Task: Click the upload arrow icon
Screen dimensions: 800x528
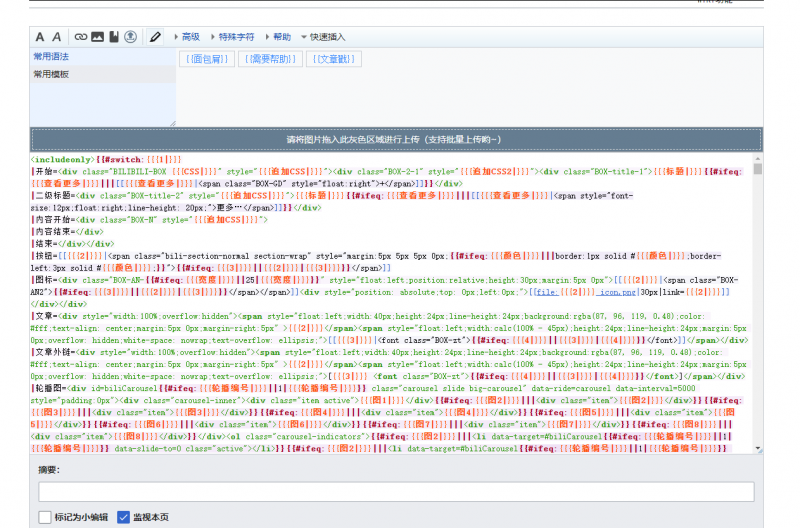Action: point(130,37)
